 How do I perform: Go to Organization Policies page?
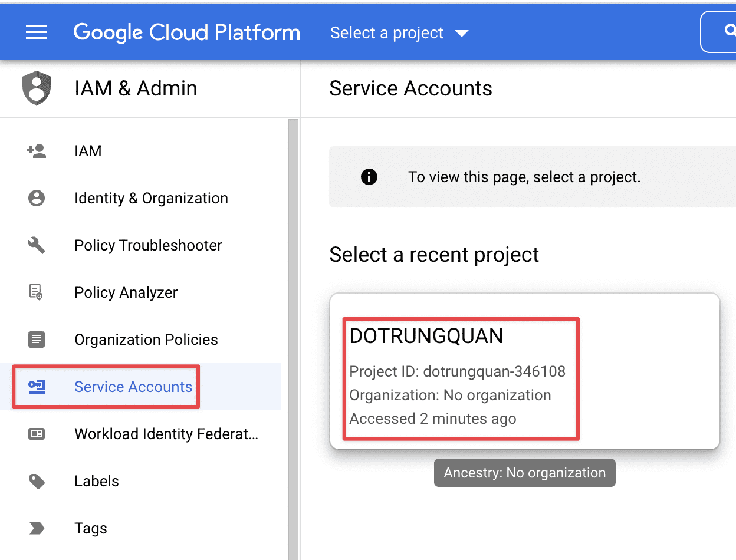146,340
